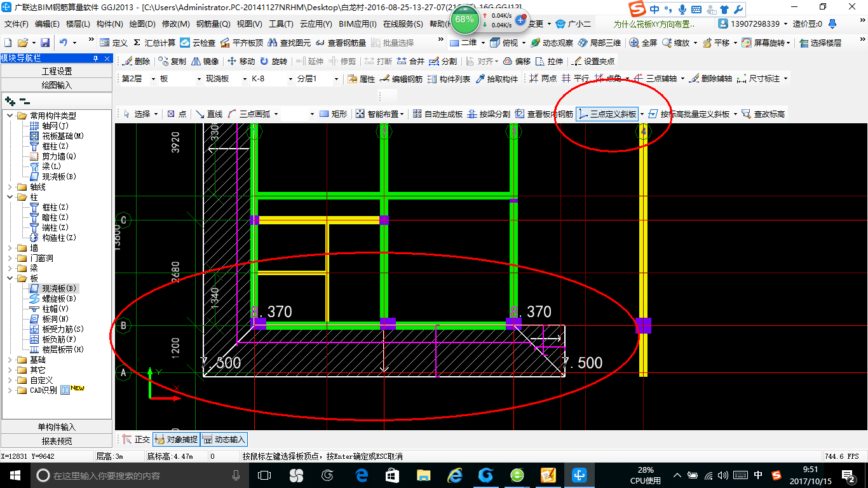
Task: Activate 三点定义斜板 tool
Action: 607,114
